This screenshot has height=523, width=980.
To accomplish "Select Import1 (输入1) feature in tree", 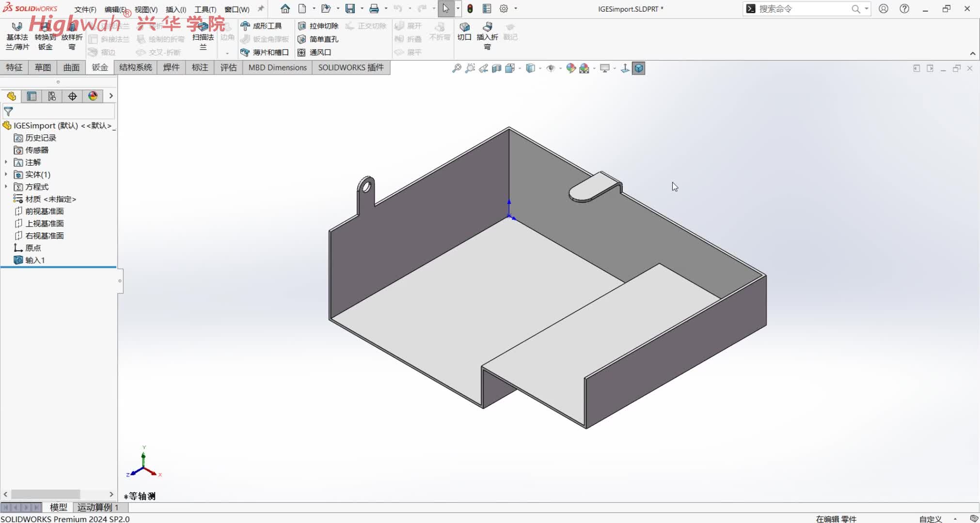I will 35,260.
